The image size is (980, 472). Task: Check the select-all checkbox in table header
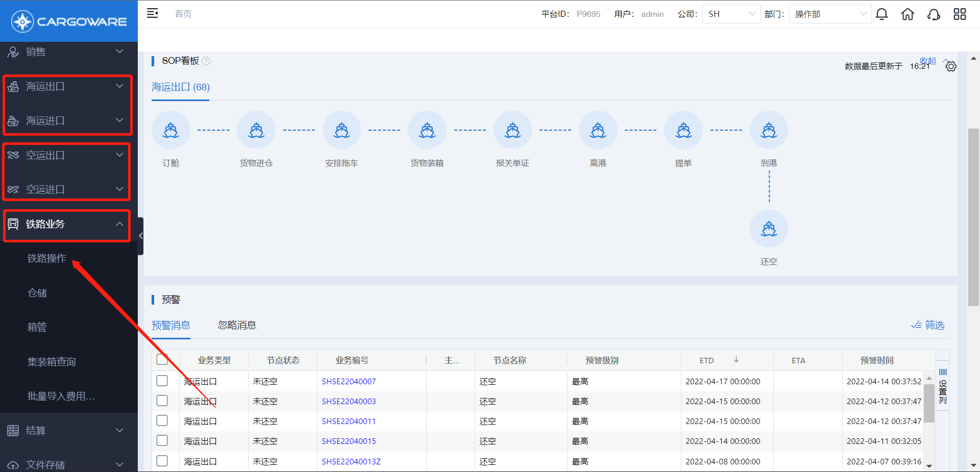click(162, 359)
